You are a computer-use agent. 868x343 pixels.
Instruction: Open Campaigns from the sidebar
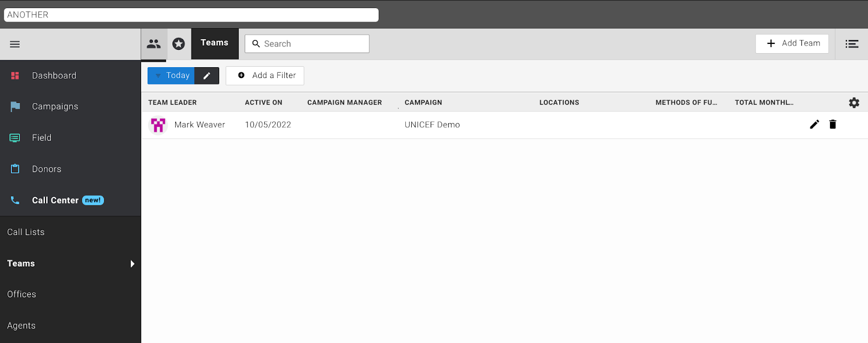(55, 107)
